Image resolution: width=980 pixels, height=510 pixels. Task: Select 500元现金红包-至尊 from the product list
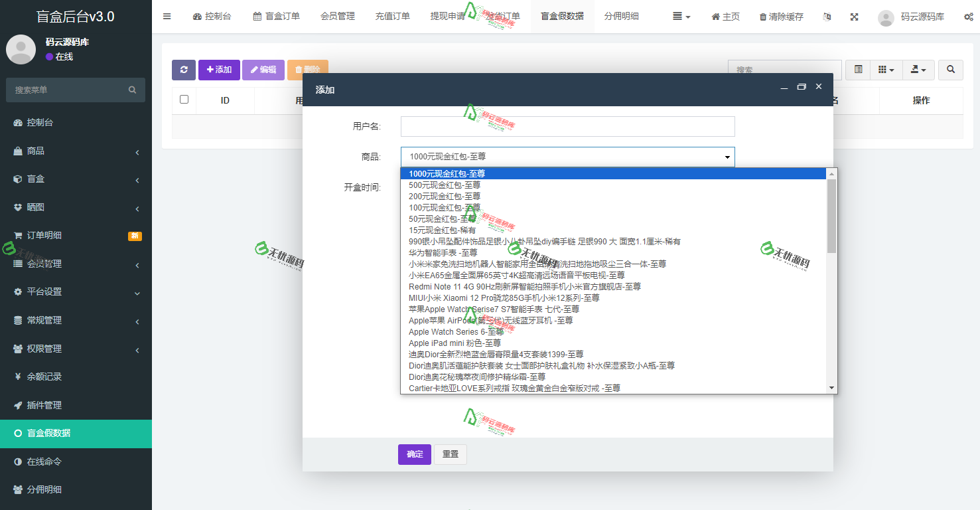pos(445,185)
